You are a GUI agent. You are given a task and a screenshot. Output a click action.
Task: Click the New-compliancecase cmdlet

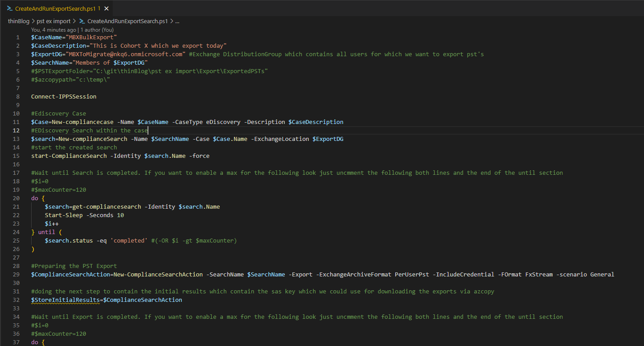pos(82,122)
